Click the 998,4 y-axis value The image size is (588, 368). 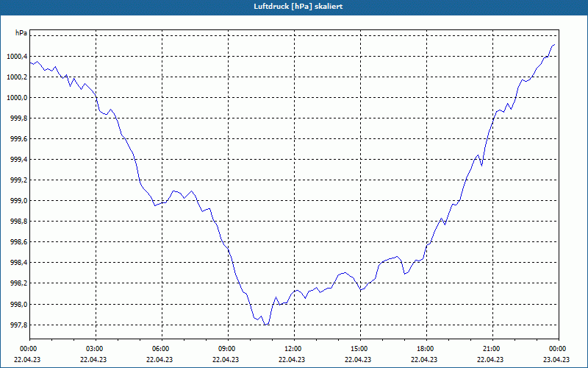[19, 263]
